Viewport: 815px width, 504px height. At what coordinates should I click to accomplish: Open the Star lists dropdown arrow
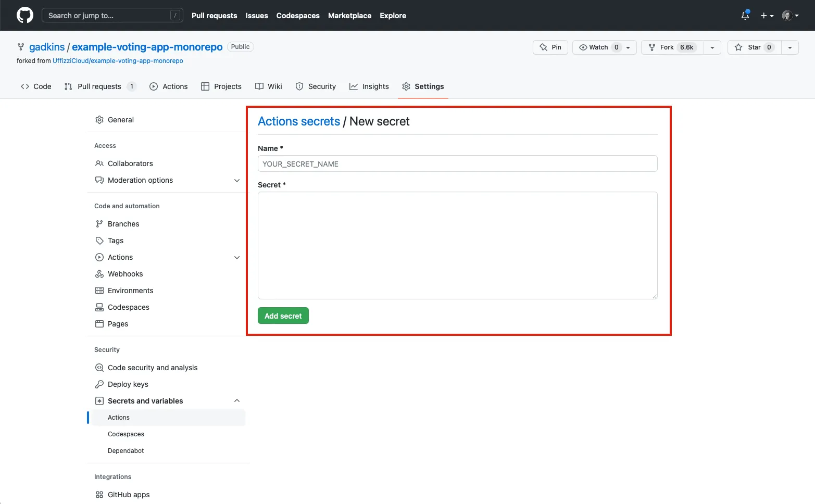(789, 47)
